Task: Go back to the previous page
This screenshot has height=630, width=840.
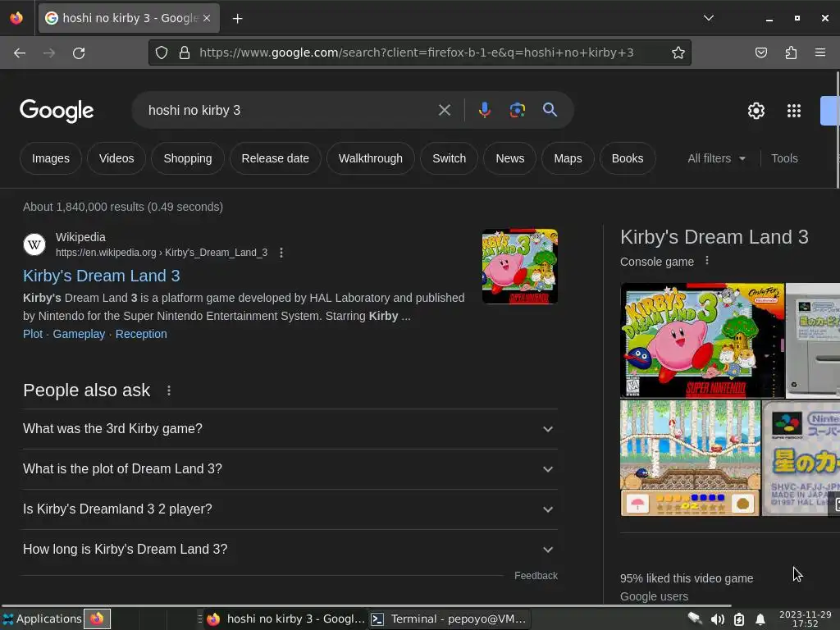Action: pos(20,52)
